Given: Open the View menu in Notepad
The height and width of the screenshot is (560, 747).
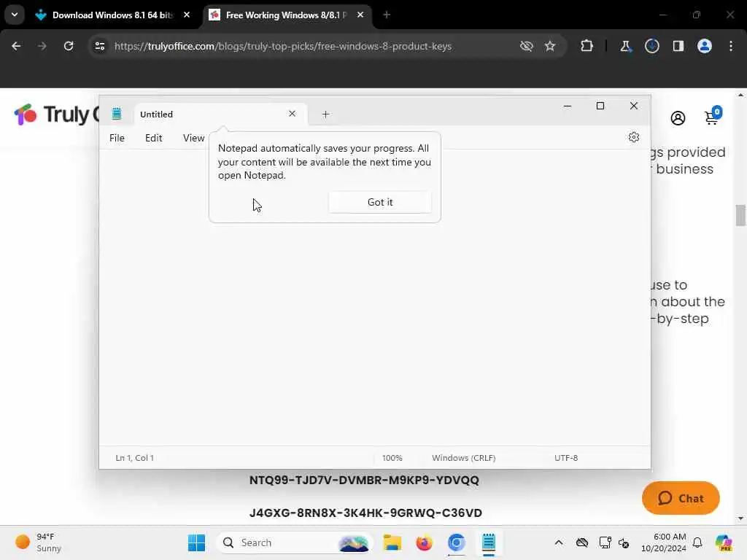Looking at the screenshot, I should (193, 138).
